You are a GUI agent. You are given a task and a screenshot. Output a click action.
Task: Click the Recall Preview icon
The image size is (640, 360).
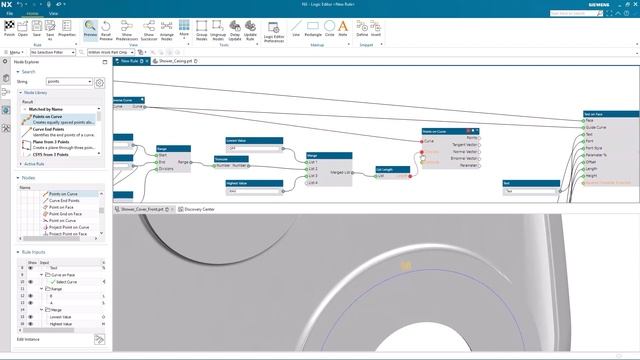pyautogui.click(x=106, y=26)
